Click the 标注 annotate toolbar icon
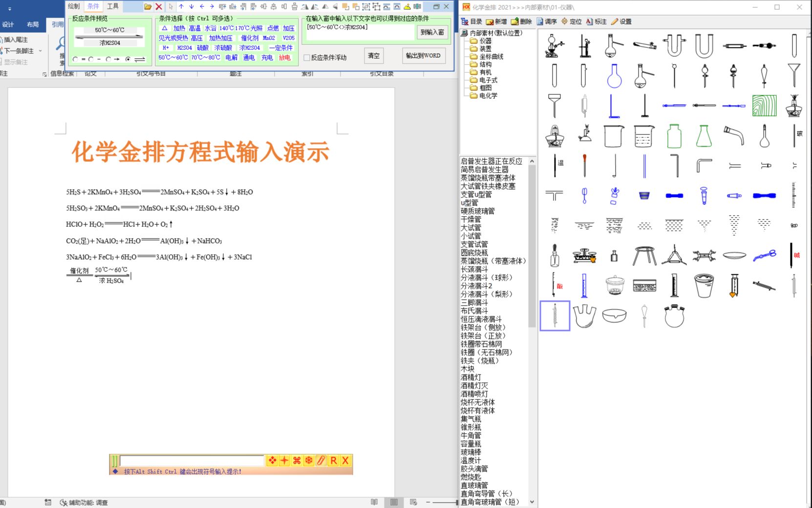Screen dimensions: 812x508 point(597,22)
